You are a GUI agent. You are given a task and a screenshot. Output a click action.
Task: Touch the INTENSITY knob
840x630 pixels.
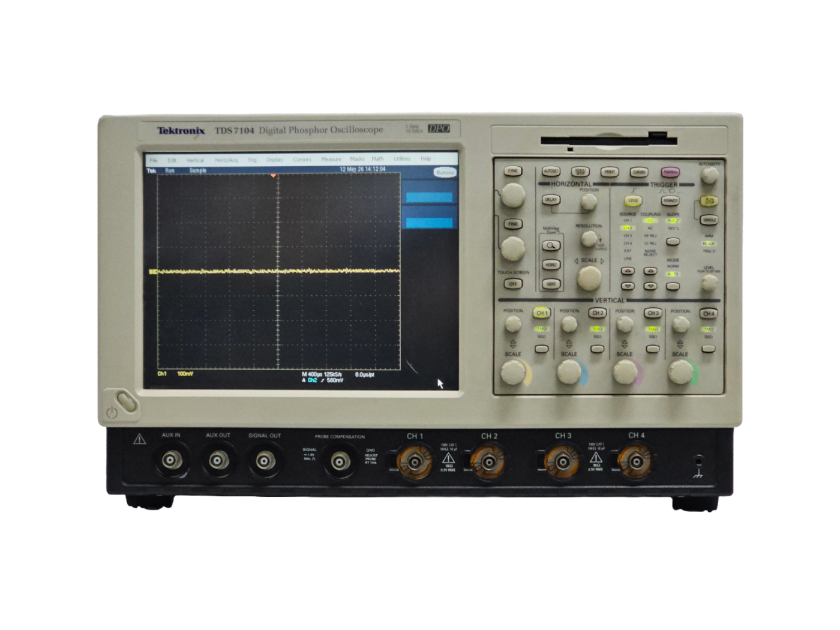(x=710, y=176)
